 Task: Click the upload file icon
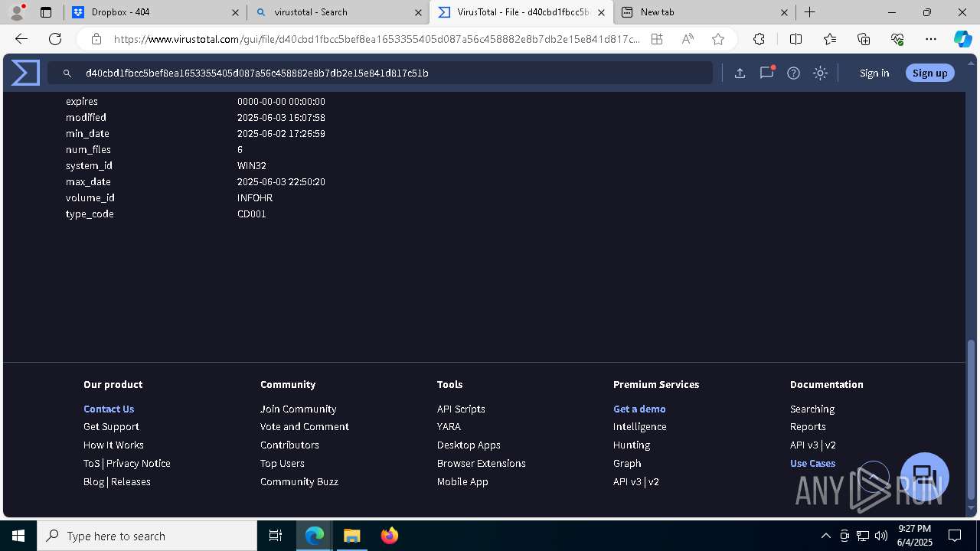coord(740,73)
